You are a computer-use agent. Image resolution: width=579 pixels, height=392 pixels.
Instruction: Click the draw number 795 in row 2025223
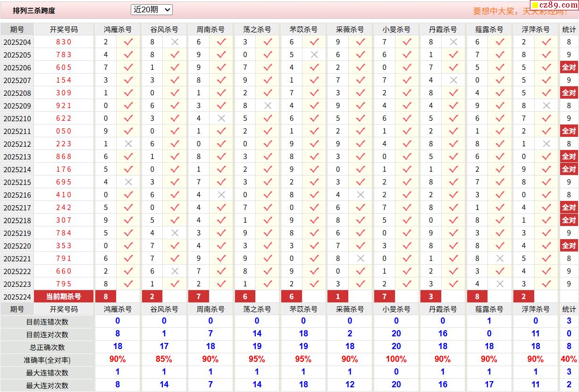(x=64, y=284)
